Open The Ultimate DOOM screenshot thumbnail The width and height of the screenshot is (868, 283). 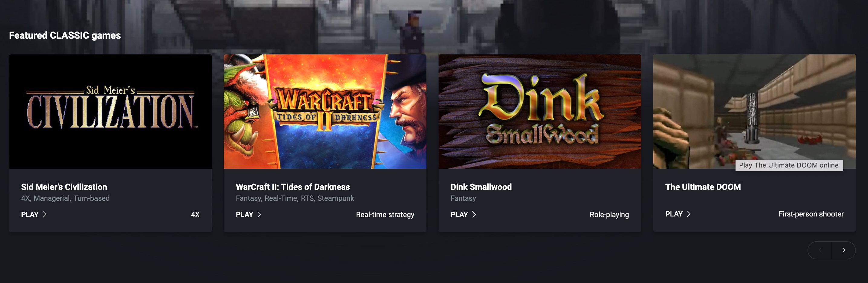tap(754, 111)
